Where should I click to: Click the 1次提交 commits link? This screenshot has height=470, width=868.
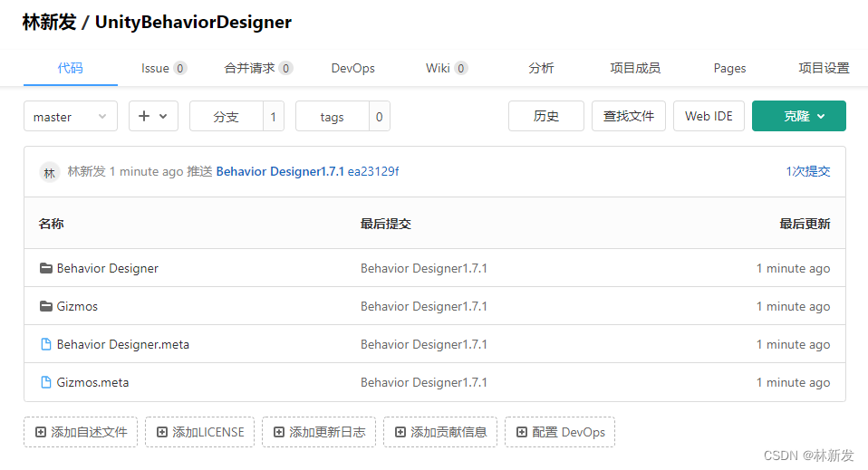tap(807, 172)
